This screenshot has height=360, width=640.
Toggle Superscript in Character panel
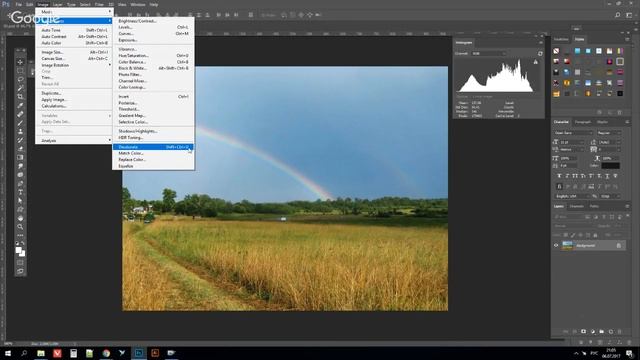coord(591,176)
